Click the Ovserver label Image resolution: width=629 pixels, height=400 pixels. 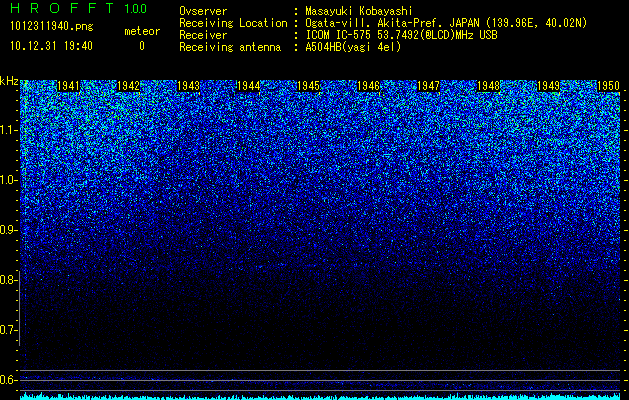[x=203, y=11]
